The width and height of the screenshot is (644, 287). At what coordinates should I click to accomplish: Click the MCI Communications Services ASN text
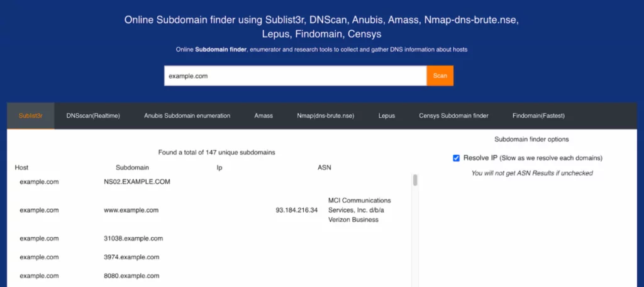point(359,210)
